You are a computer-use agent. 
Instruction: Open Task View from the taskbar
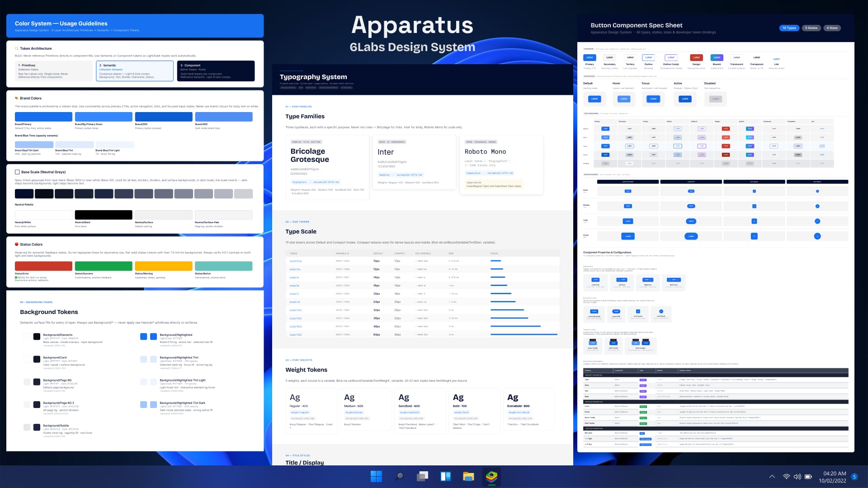(422, 476)
